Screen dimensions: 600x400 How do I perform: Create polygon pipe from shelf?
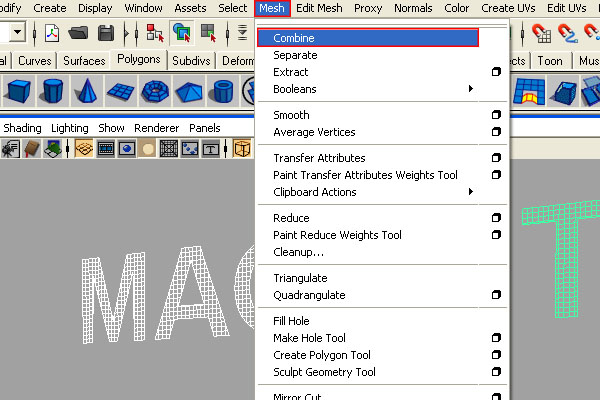[223, 91]
